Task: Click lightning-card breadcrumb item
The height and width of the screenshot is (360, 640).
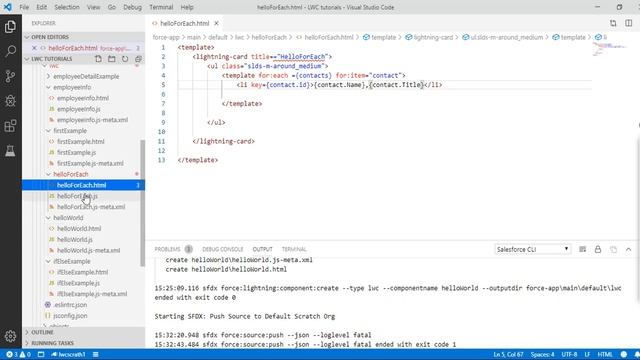Action: (x=429, y=37)
